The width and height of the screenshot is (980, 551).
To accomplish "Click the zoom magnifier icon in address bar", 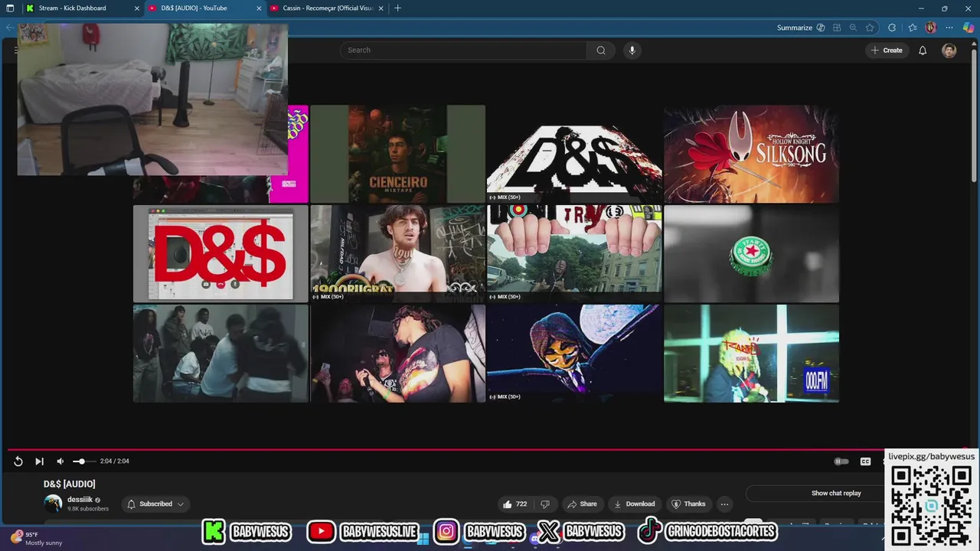I will [853, 28].
